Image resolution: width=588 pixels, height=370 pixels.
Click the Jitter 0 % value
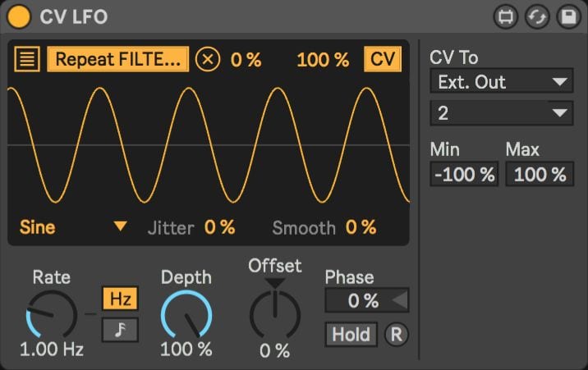coord(220,227)
